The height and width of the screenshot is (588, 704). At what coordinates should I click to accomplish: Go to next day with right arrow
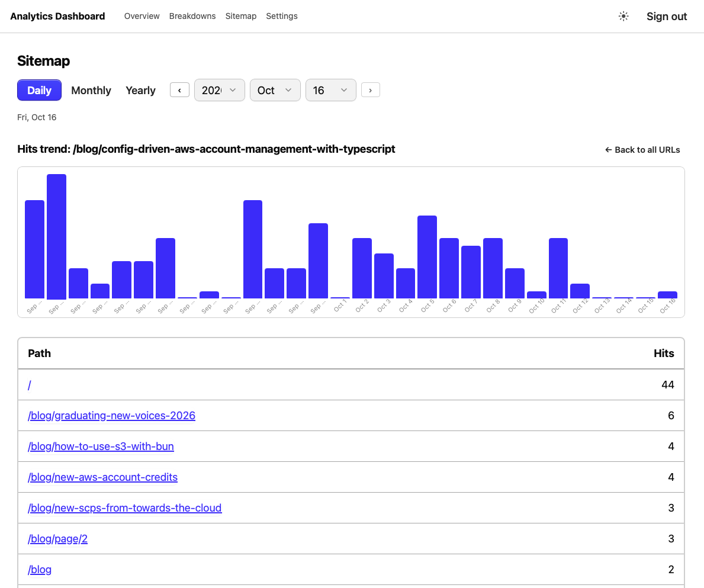point(371,90)
